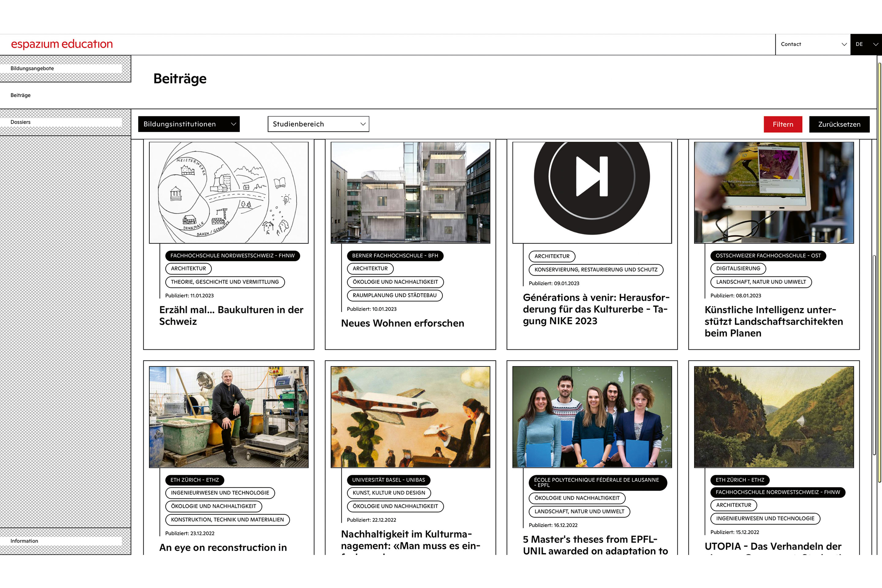The image size is (882, 588).
Task: Open the UTOPIA landscape painting thumbnail
Action: click(x=774, y=417)
